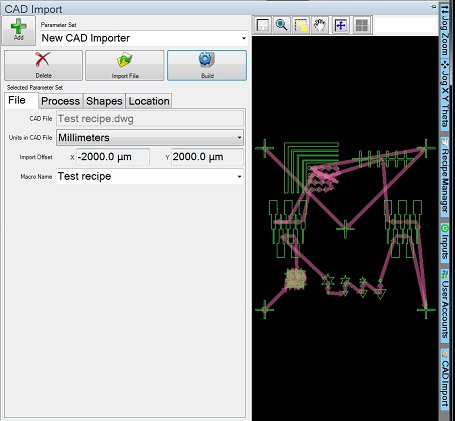The height and width of the screenshot is (421, 455).
Task: Click the Import File button
Action: 125,65
